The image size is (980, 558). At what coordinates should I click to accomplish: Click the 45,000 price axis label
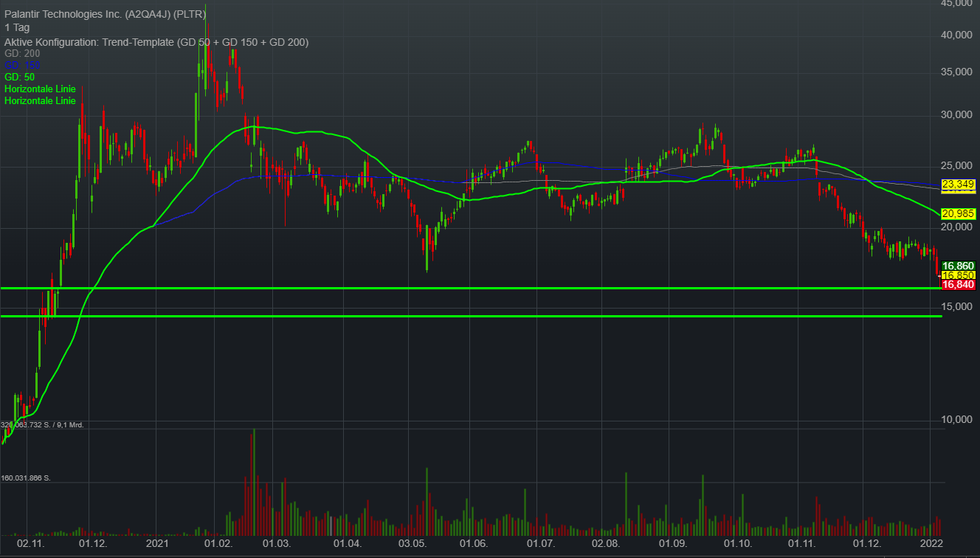956,4
